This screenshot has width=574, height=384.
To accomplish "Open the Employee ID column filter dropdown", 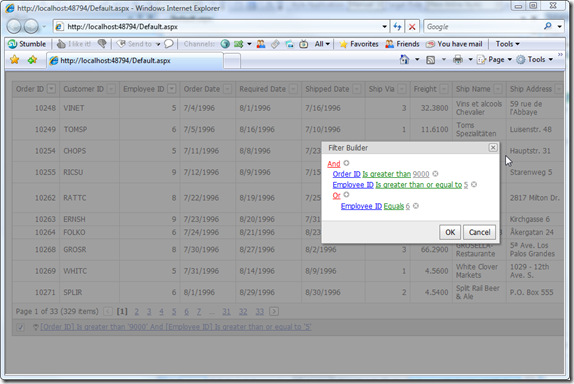I will (x=172, y=89).
